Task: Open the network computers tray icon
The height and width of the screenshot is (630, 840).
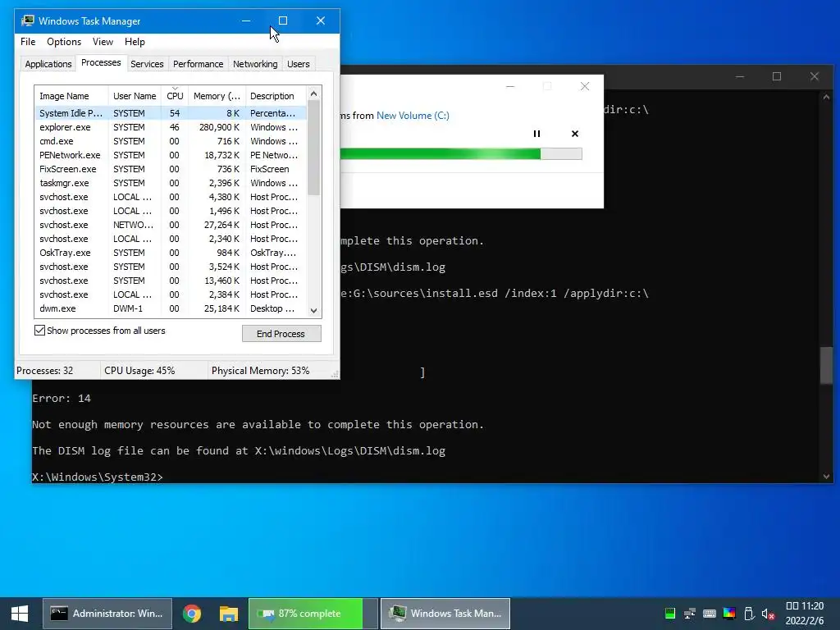Action: (689, 614)
